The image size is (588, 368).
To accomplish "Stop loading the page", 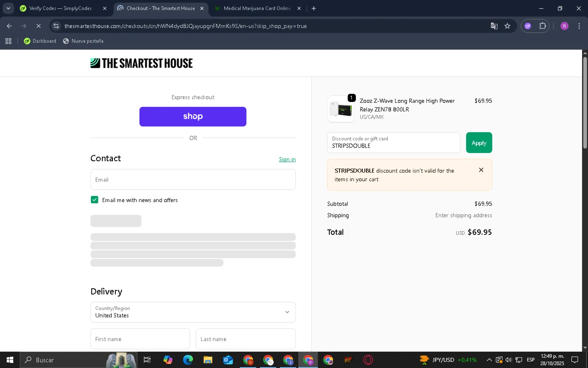I will tap(38, 26).
